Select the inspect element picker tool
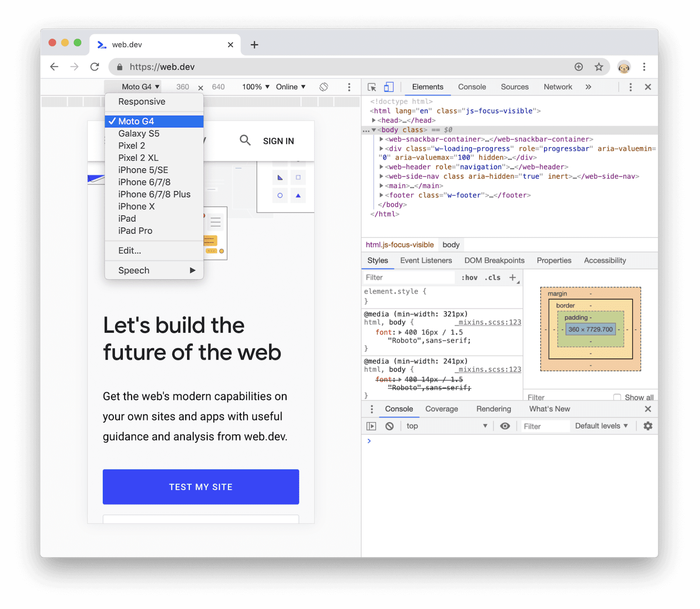This screenshot has width=700, height=609. [371, 87]
